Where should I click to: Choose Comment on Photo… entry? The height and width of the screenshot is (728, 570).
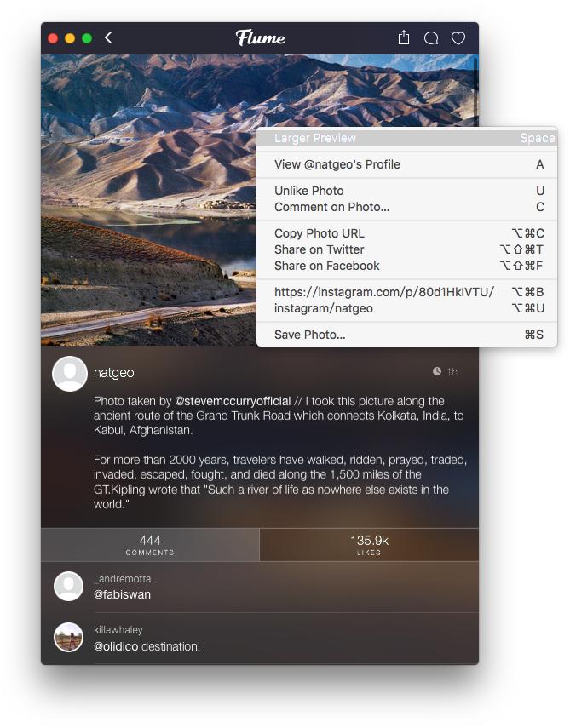[406, 207]
